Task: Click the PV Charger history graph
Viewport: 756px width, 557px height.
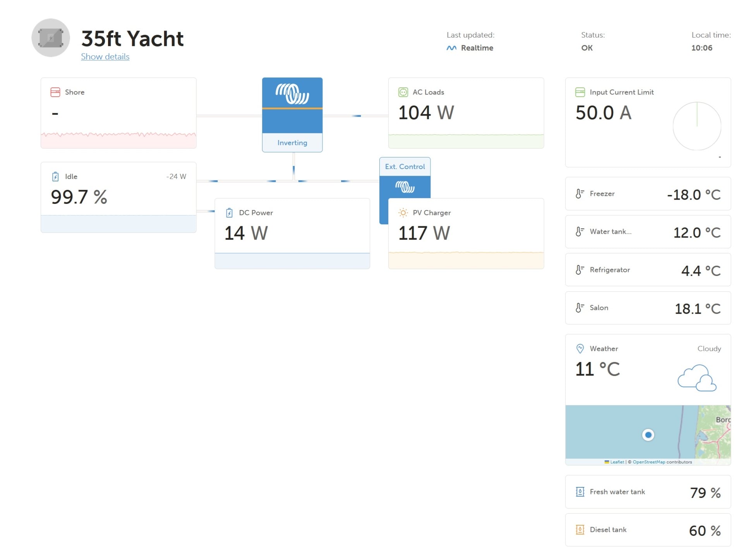Action: (466, 260)
